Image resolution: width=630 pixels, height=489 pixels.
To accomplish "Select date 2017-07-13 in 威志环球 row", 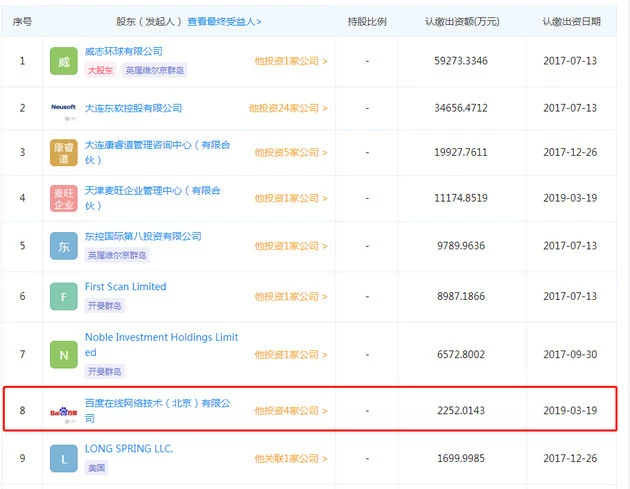I will pos(570,61).
